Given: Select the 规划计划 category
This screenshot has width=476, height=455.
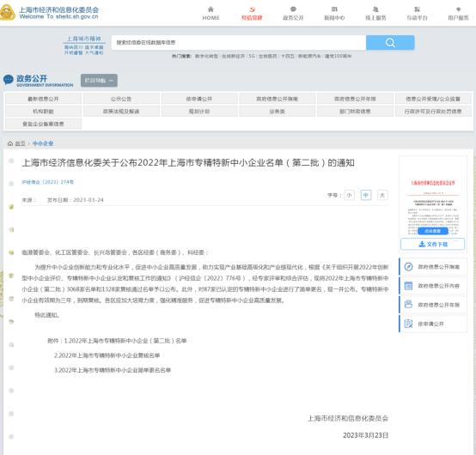Looking at the screenshot, I should coord(199,112).
